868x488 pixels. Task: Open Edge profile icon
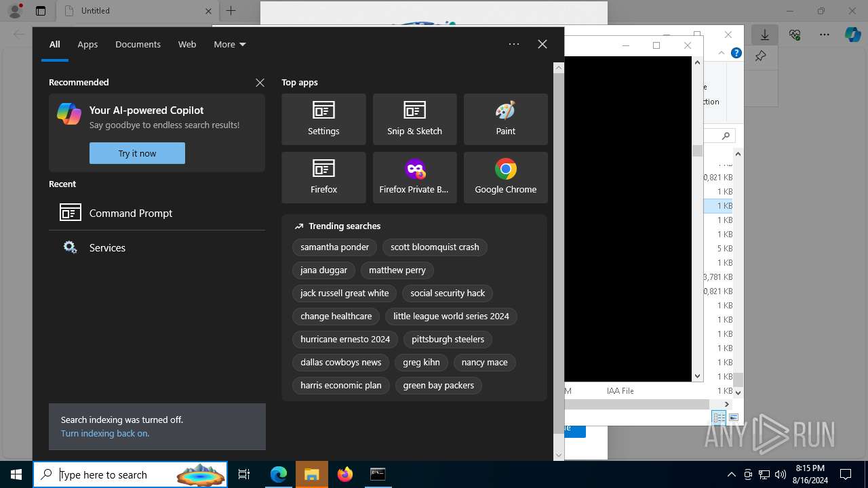15,11
